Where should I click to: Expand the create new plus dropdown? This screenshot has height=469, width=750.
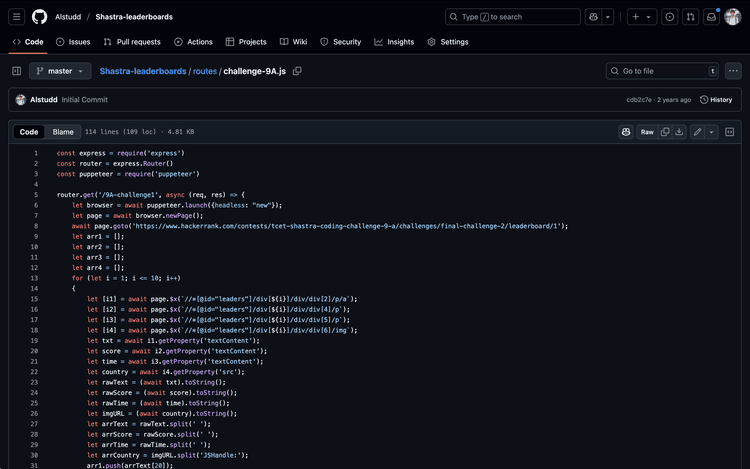641,17
